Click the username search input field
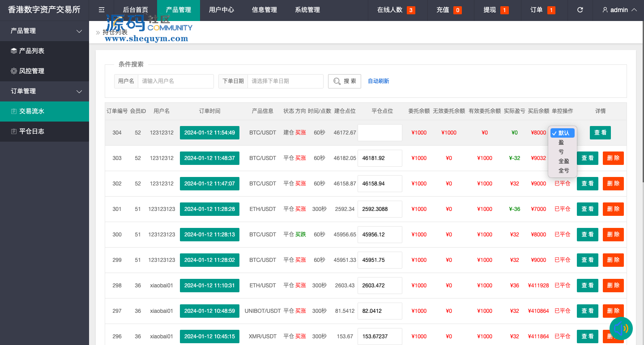The height and width of the screenshot is (345, 644). coord(176,81)
